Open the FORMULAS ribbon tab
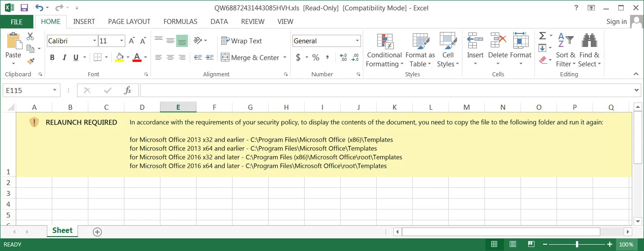 coord(180,21)
